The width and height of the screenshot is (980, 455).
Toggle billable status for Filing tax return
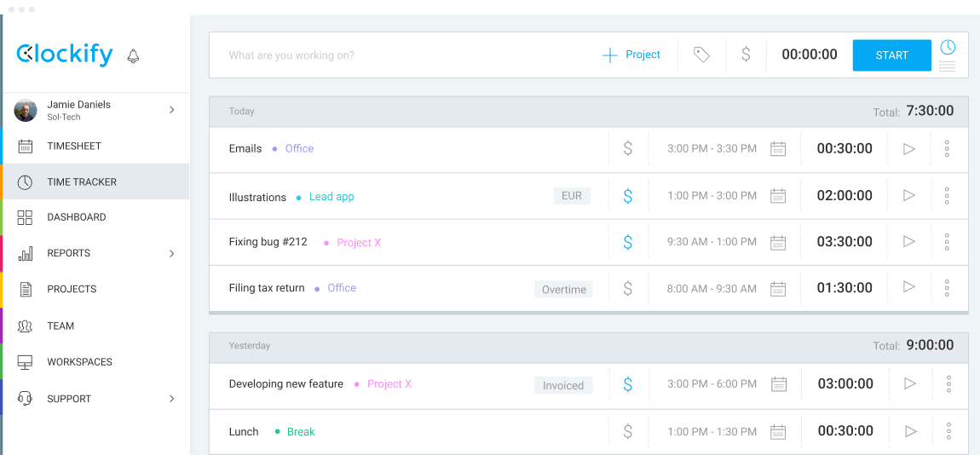click(x=628, y=289)
